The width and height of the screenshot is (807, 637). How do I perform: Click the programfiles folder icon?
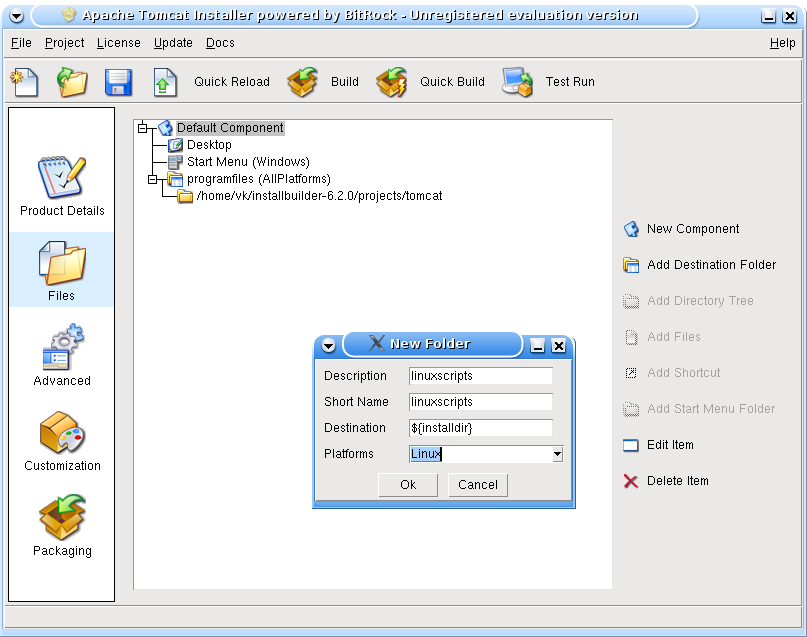(x=176, y=179)
